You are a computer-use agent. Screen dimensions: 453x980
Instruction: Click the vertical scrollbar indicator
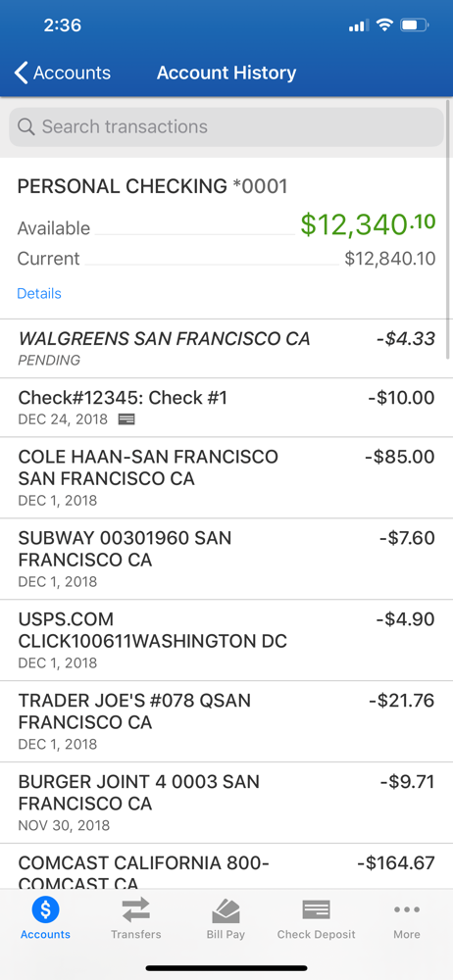click(x=448, y=228)
